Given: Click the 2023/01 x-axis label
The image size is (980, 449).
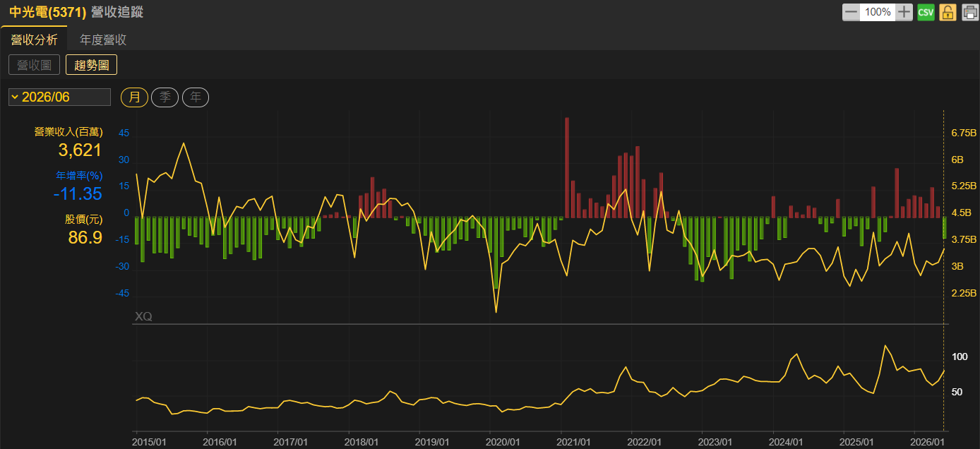Looking at the screenshot, I should pyautogui.click(x=716, y=441).
